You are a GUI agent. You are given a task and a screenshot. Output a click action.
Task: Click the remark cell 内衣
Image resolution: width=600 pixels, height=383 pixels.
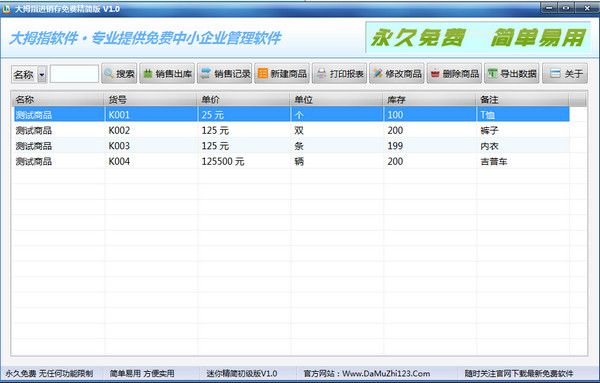(x=489, y=146)
